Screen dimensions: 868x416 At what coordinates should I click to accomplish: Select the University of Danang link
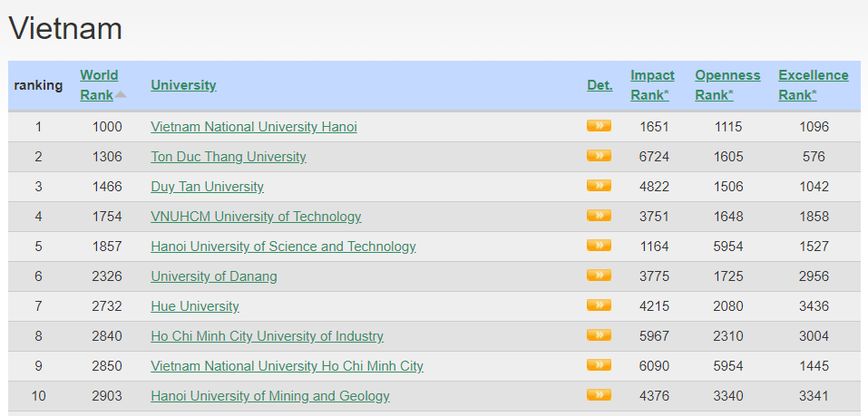pos(214,276)
